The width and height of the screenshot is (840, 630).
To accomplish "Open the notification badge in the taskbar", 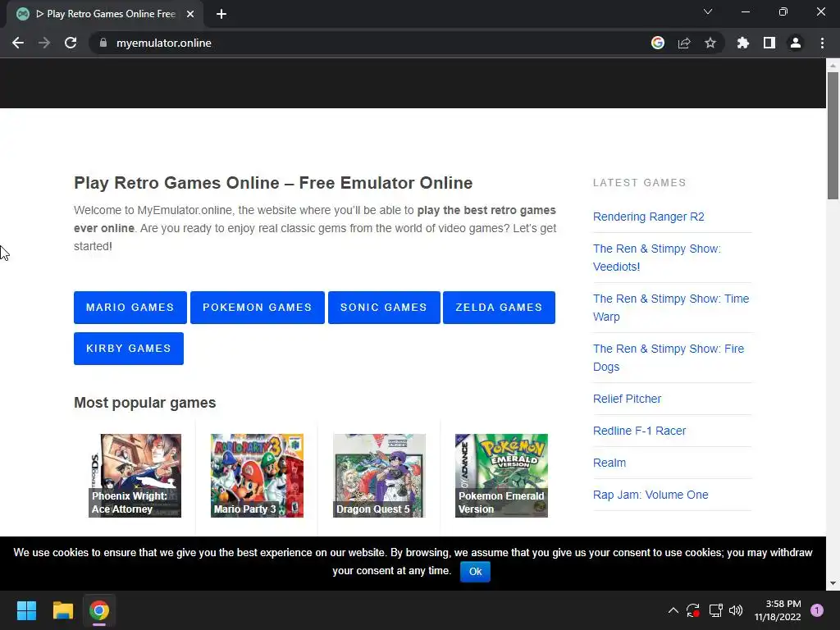I will [x=817, y=610].
